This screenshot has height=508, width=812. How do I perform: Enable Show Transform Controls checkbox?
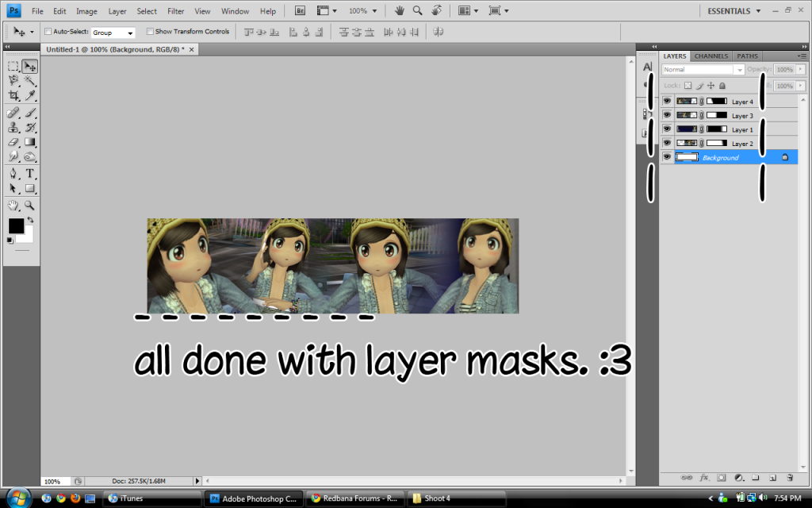(150, 32)
